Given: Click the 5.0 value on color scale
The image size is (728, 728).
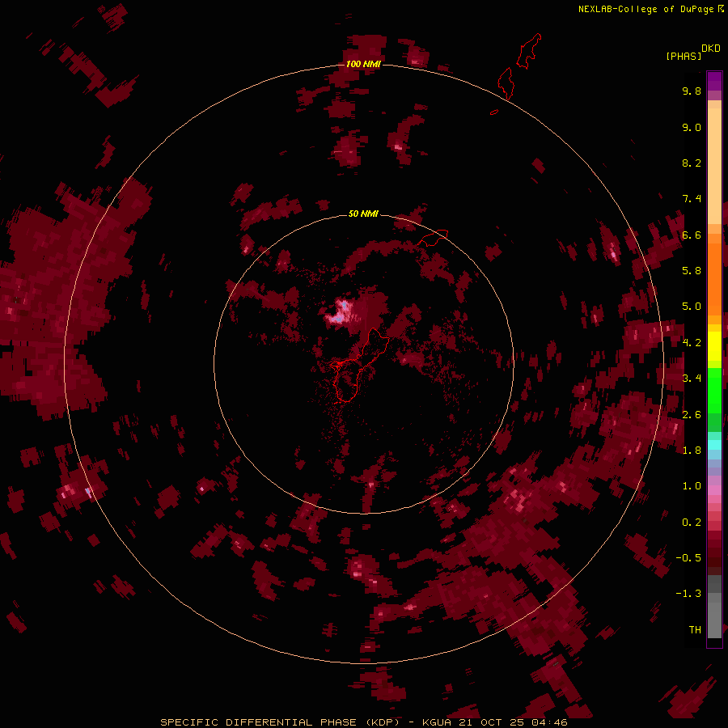Looking at the screenshot, I should (x=692, y=307).
